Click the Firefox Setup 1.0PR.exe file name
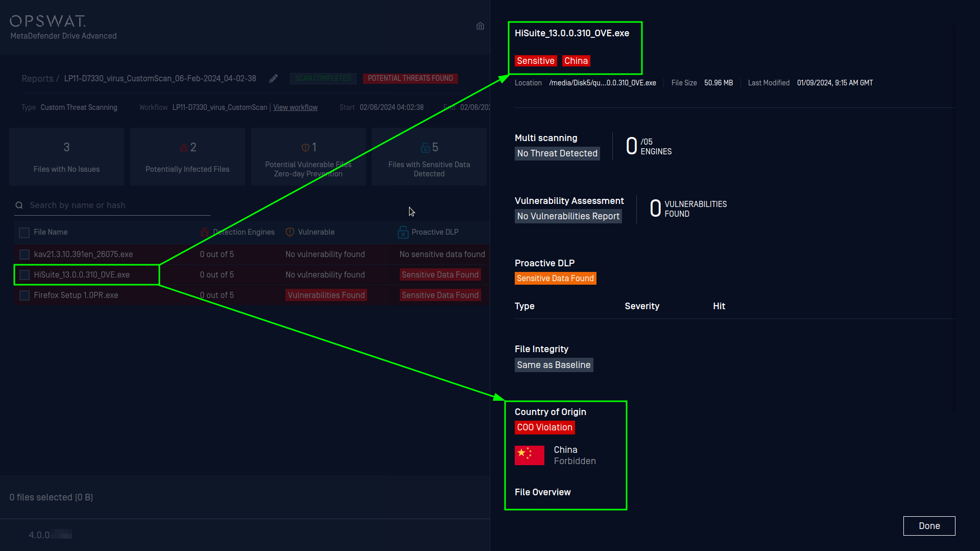This screenshot has width=980, height=551. 76,295
